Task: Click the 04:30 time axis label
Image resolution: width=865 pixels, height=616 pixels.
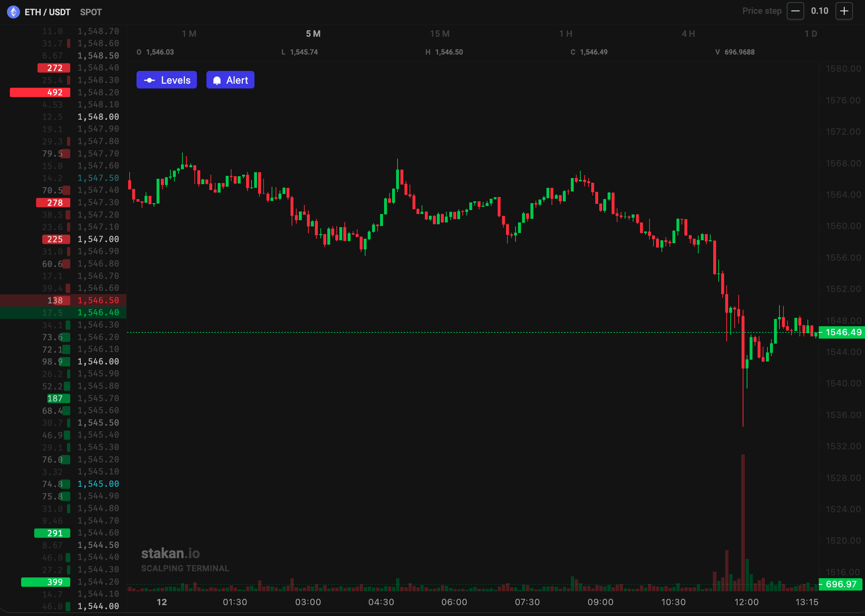Action: pyautogui.click(x=381, y=602)
